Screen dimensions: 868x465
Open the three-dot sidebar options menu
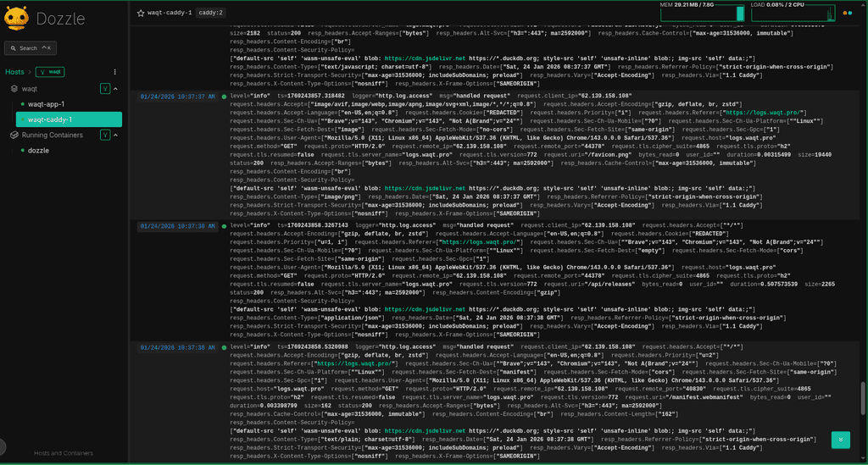coord(115,72)
